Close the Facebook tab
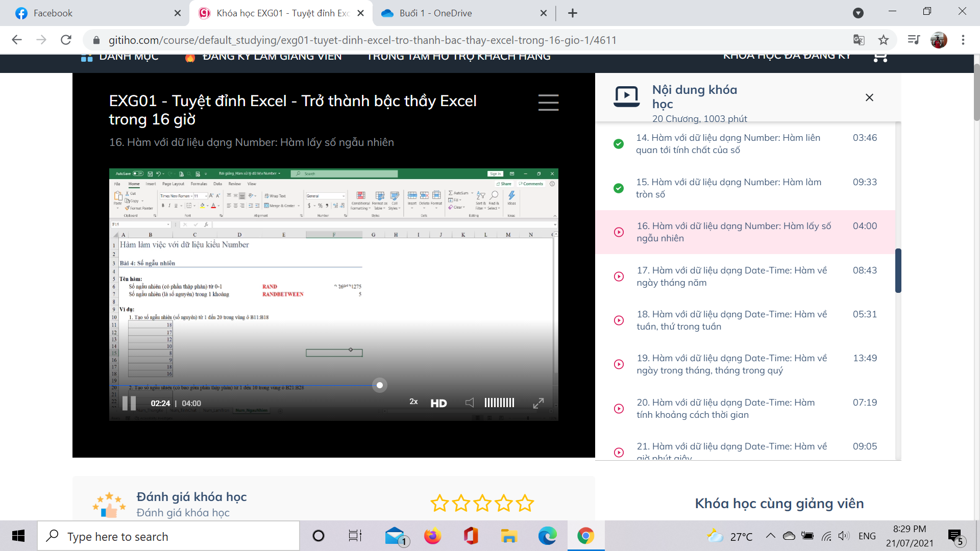980x551 pixels. tap(177, 13)
